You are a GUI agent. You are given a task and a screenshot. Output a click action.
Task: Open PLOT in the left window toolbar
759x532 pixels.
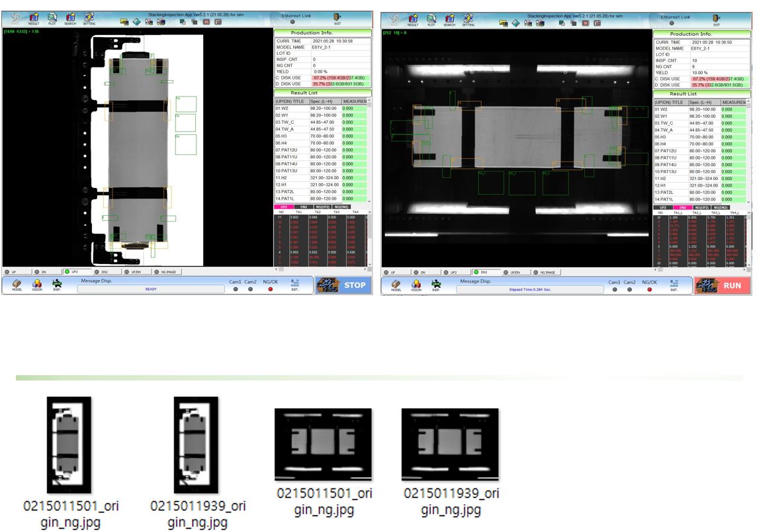tap(52, 19)
